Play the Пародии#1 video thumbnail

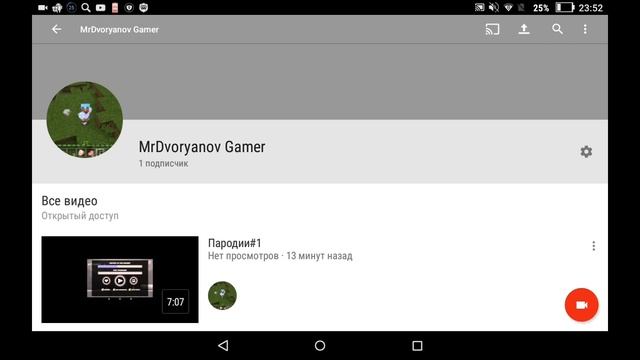point(120,279)
